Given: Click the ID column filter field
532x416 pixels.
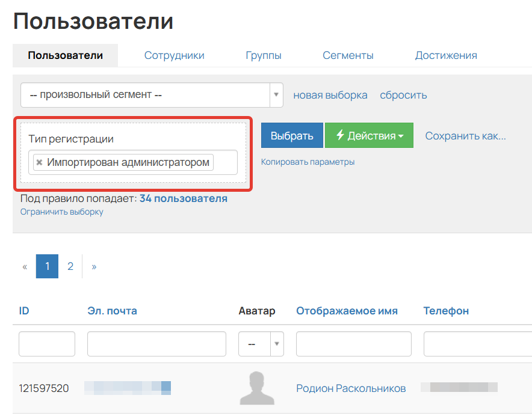Looking at the screenshot, I should [x=46, y=343].
